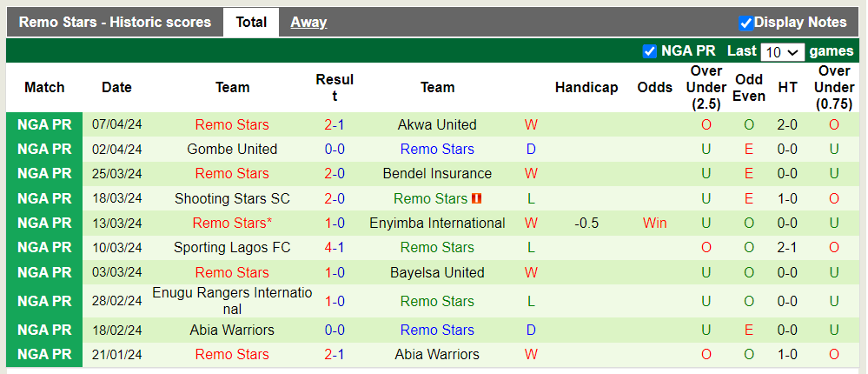Open the Akwa United team link
Viewport: 868px width, 374px height.
click(x=437, y=124)
